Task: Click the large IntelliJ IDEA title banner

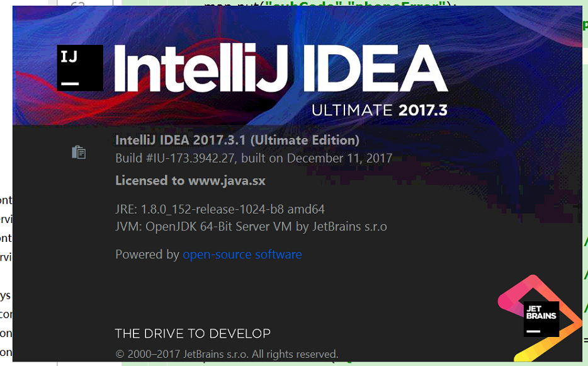Action: (281, 68)
